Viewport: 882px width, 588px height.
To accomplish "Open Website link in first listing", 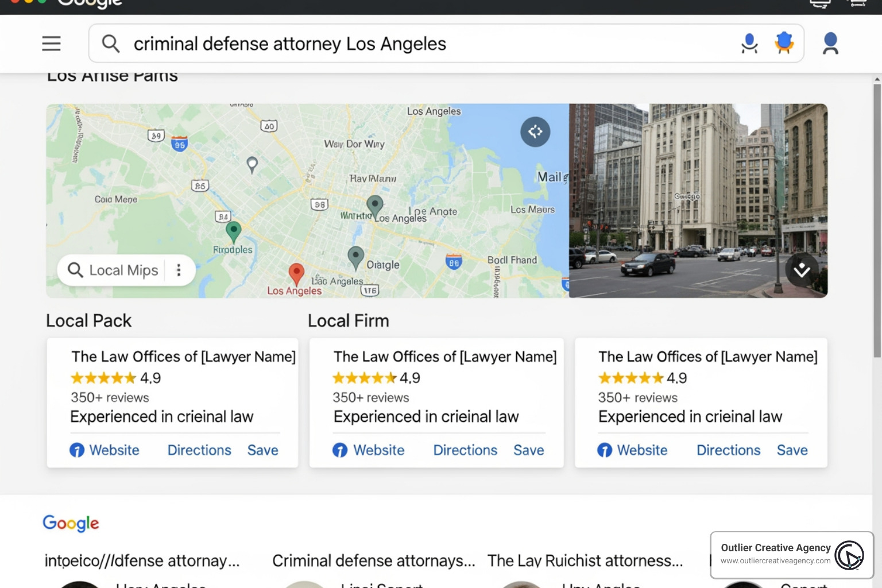I will click(x=114, y=450).
